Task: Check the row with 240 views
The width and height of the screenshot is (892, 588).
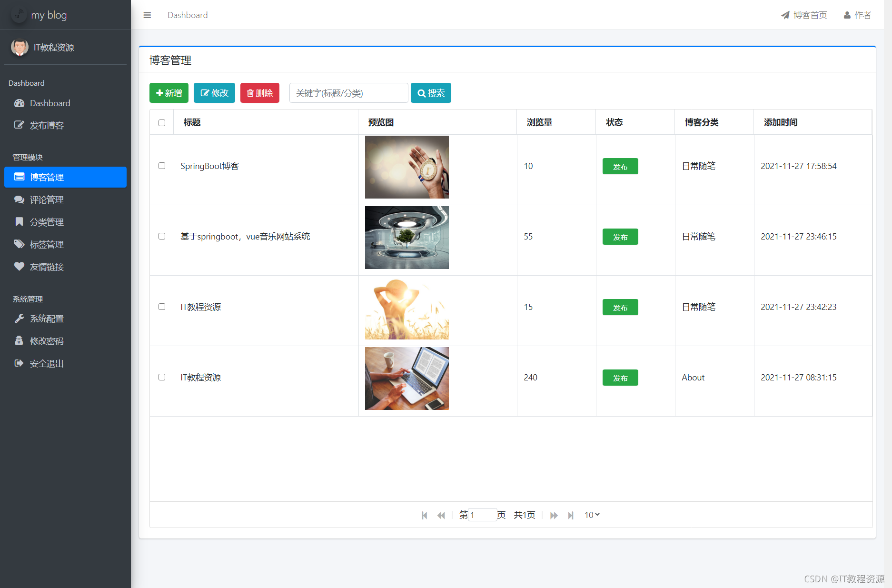Action: pyautogui.click(x=162, y=377)
